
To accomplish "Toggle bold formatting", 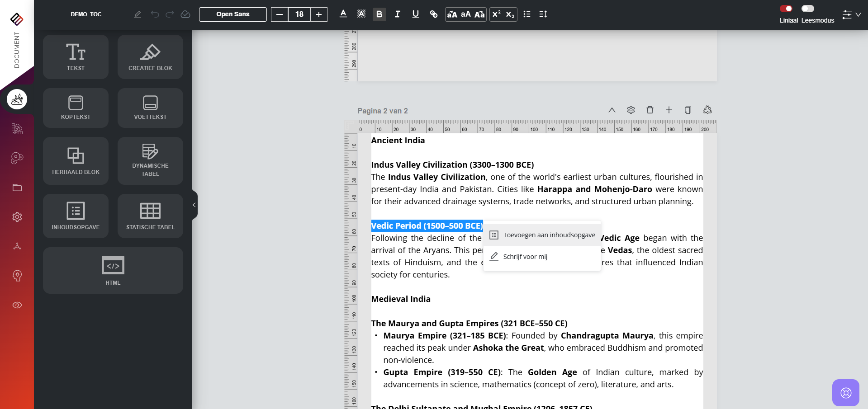I will click(x=379, y=14).
